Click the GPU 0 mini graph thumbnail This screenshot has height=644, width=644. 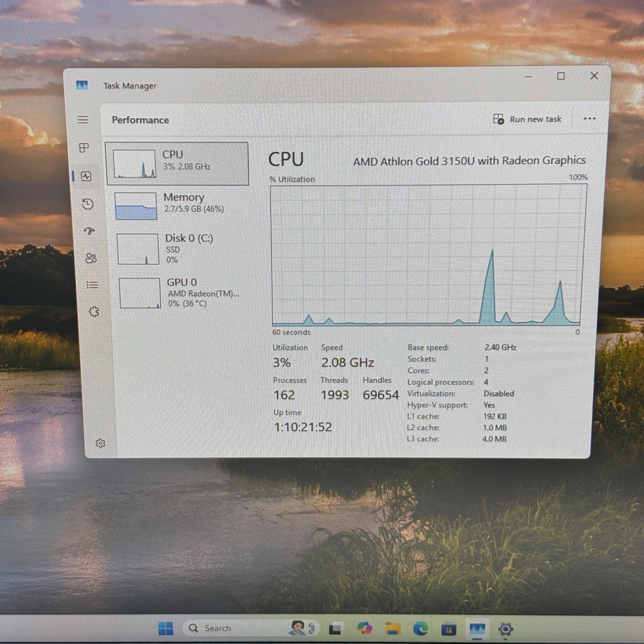click(x=140, y=293)
